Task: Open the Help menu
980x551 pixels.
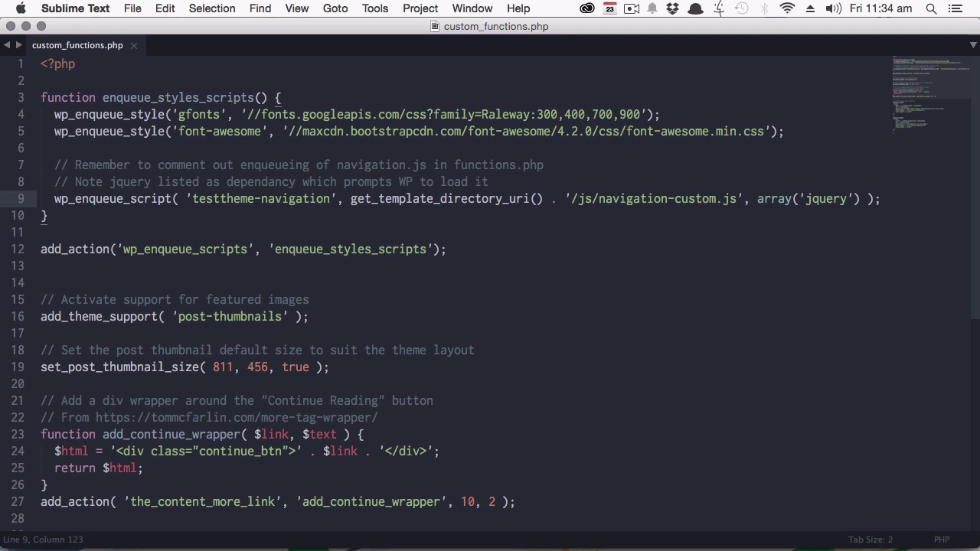Action: (518, 8)
